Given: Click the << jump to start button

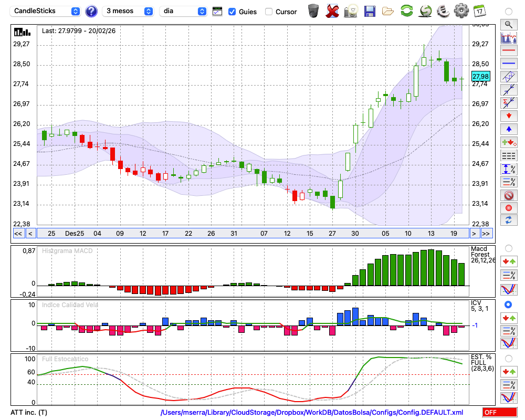Looking at the screenshot, I should coord(18,234).
